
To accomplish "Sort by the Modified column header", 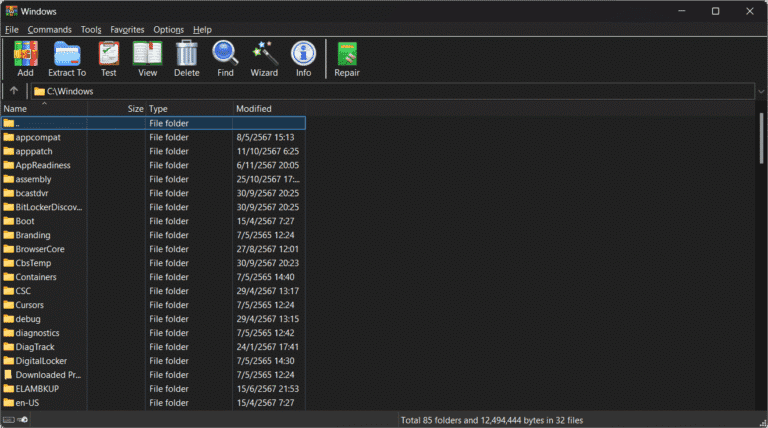I will tap(269, 109).
